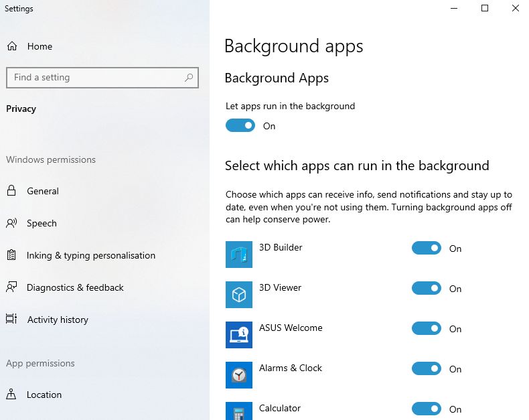Open Location app permission
The image size is (529, 420).
pyautogui.click(x=44, y=395)
